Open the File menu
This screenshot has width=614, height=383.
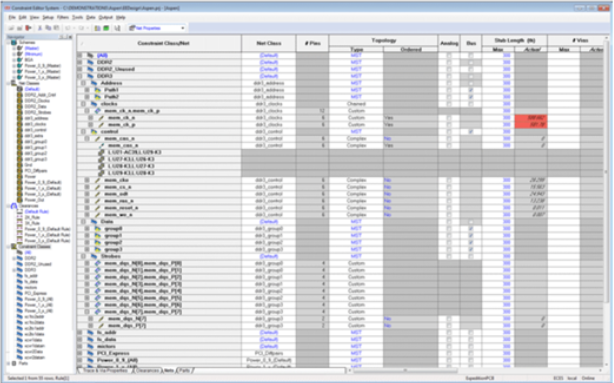(12, 17)
